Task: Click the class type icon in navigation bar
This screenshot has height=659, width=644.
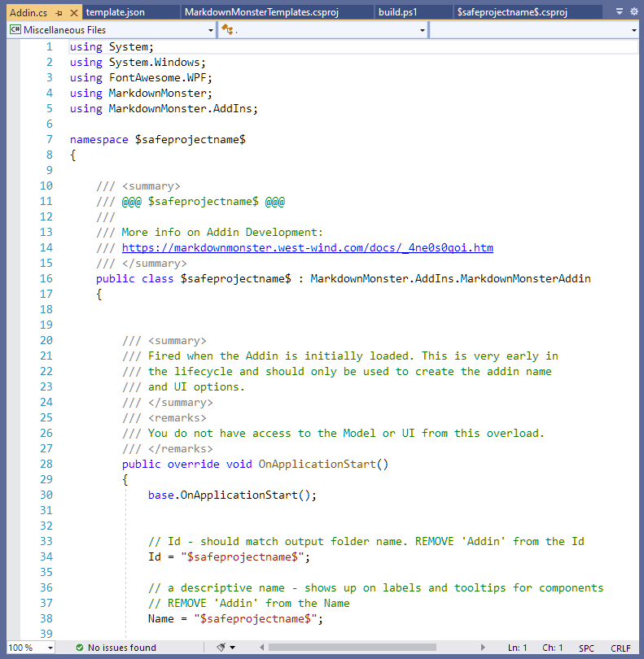Action: coord(227,29)
